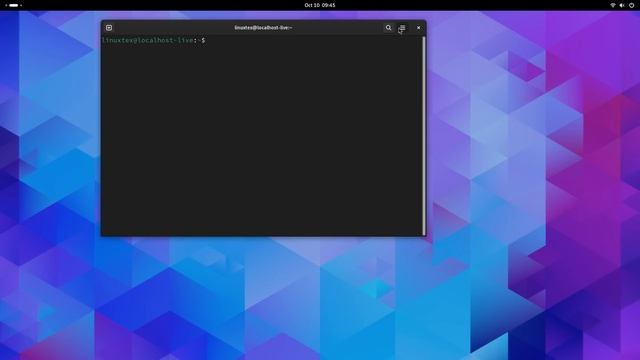The image size is (640, 360).
Task: Click the volume speaker icon
Action: [622, 5]
